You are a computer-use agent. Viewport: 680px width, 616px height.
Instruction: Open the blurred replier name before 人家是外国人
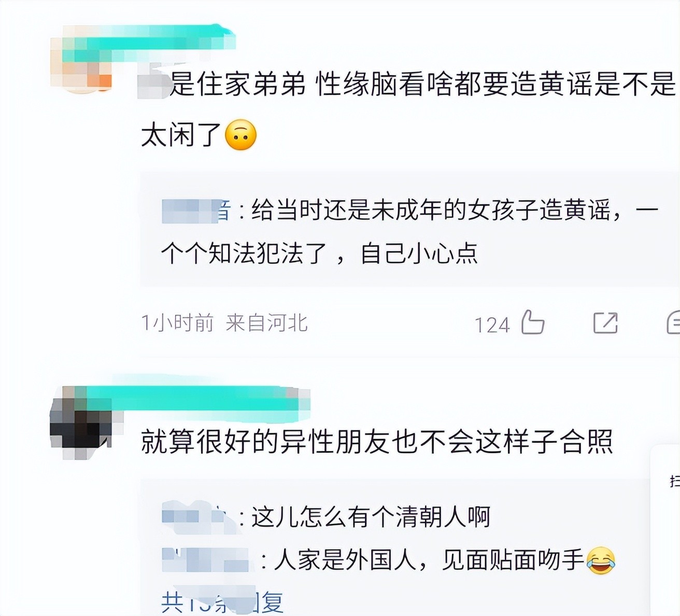pyautogui.click(x=206, y=560)
